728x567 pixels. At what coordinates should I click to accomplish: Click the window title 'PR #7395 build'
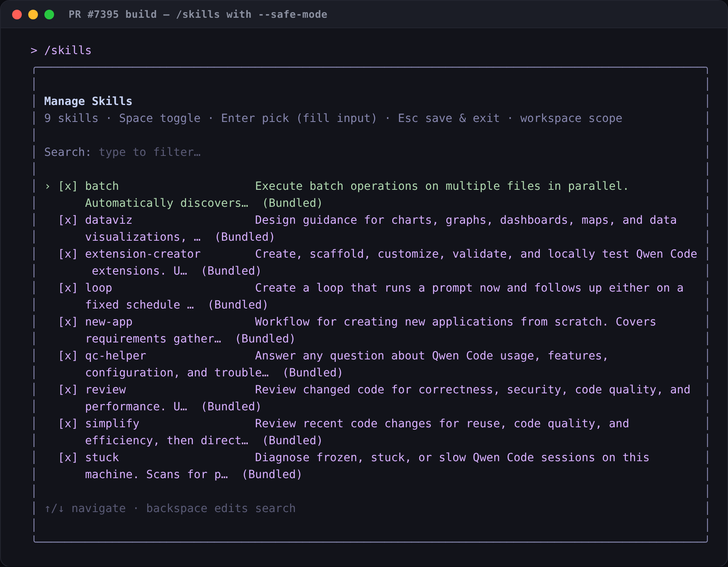pos(113,15)
